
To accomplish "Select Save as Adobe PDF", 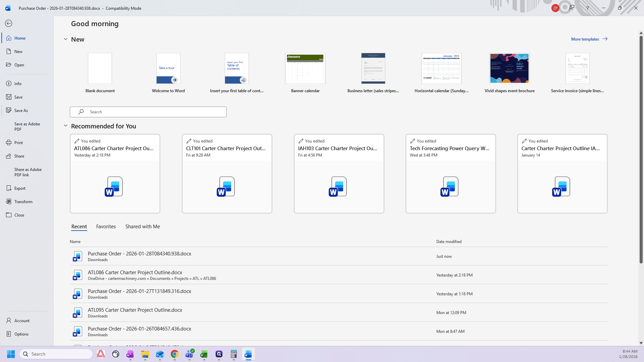I will click(27, 126).
